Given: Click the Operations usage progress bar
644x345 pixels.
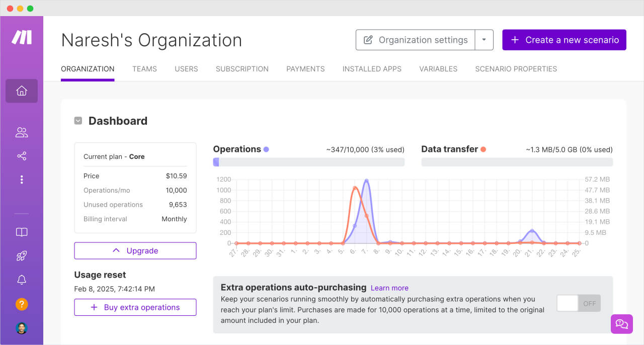Looking at the screenshot, I should (x=309, y=161).
